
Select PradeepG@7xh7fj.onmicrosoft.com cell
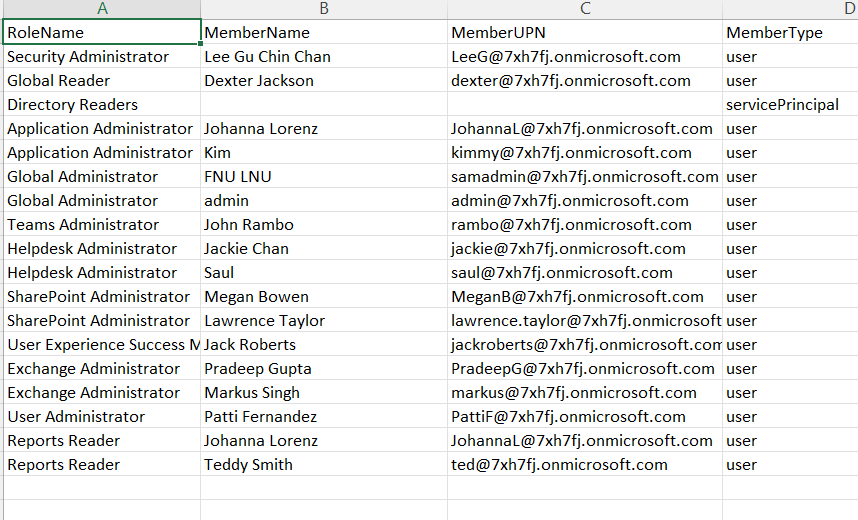pos(585,369)
